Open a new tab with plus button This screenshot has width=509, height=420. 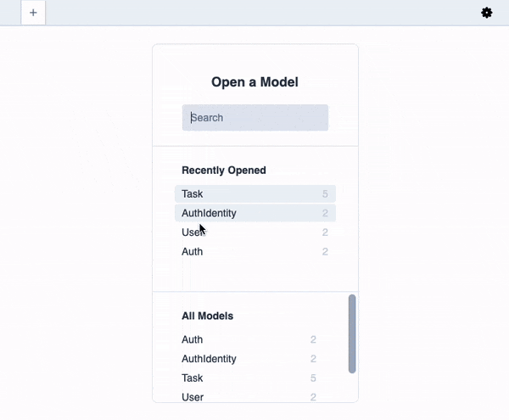33,13
